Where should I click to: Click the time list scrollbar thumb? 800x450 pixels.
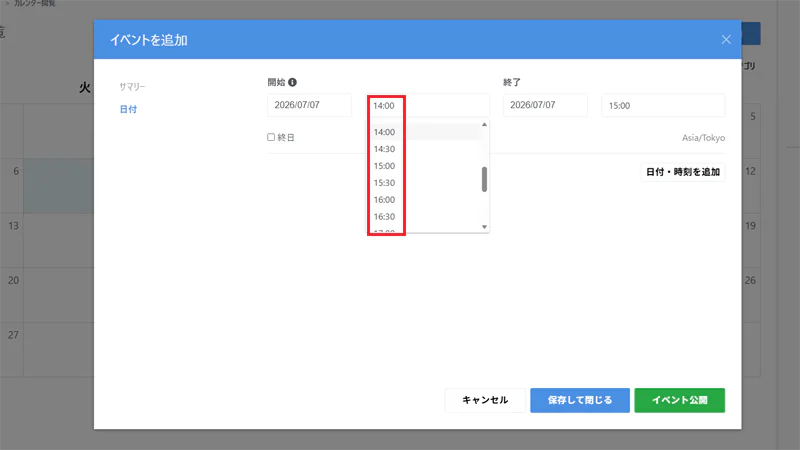tap(484, 179)
